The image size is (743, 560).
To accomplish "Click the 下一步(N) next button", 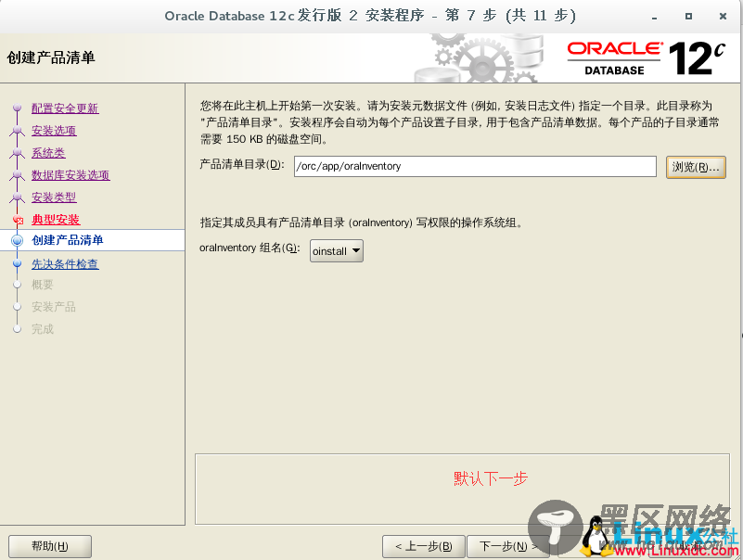I will pos(508,546).
